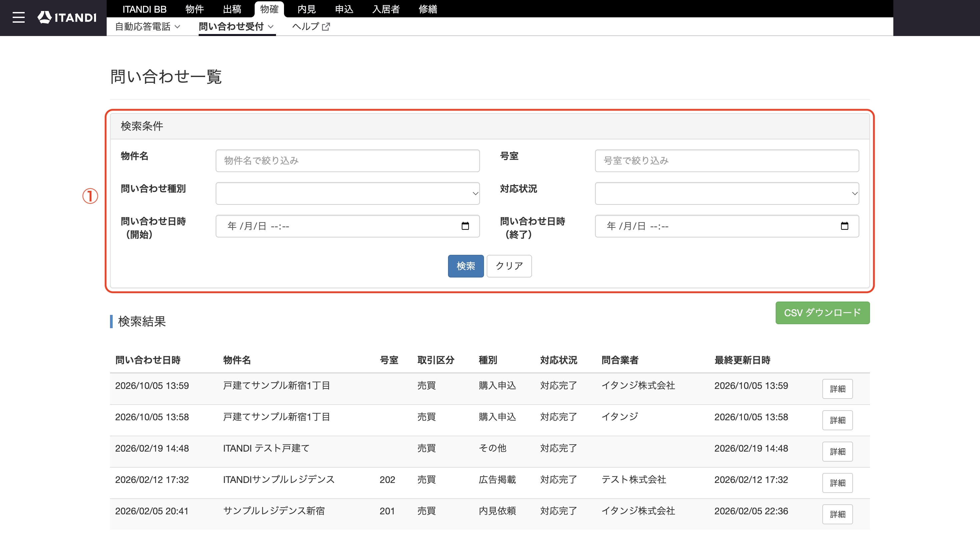The image size is (980, 533).
Task: Switch to the 修繕 tab
Action: click(428, 9)
